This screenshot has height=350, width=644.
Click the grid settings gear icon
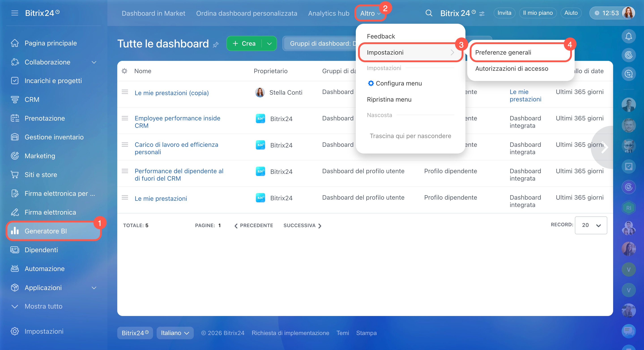click(124, 71)
